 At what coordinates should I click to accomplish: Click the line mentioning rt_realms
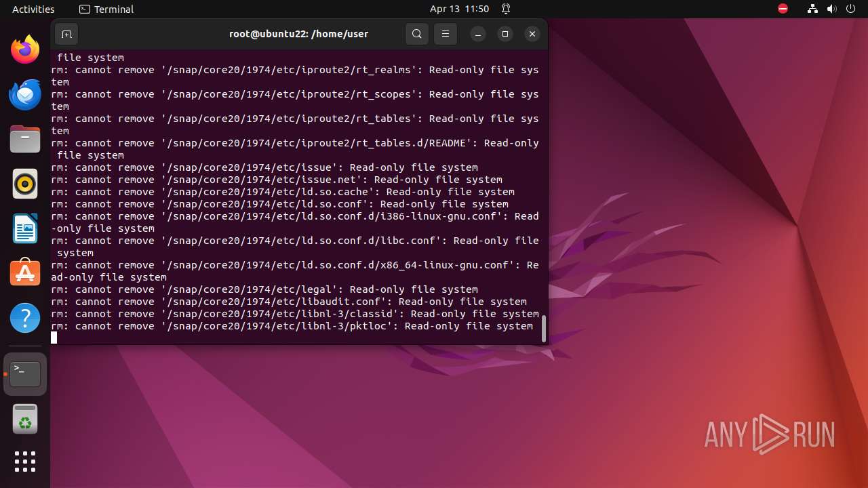pos(295,76)
